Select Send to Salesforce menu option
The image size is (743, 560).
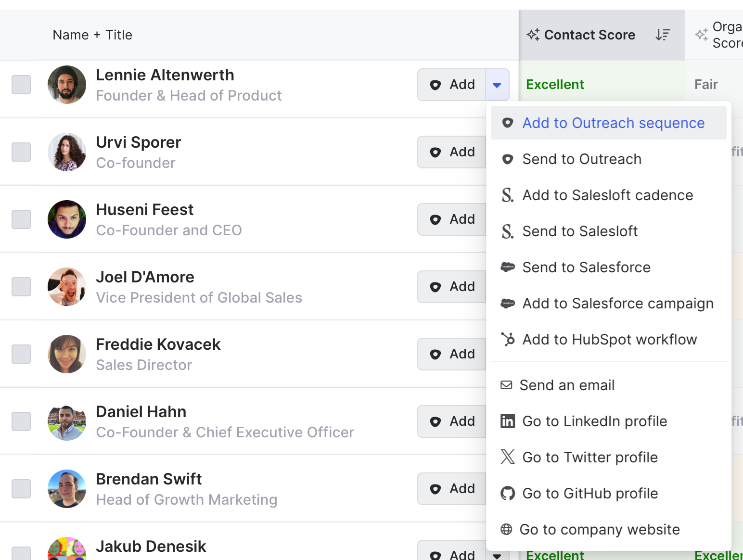click(586, 267)
